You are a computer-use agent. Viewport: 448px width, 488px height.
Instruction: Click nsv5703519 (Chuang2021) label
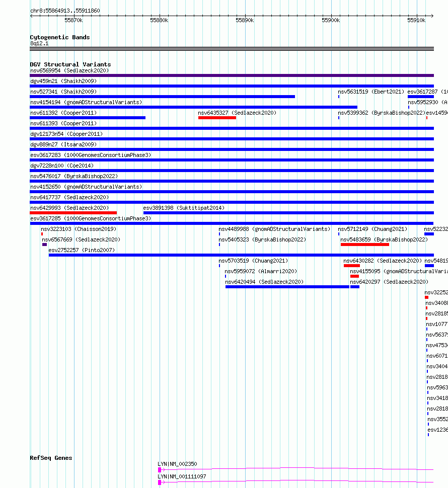click(x=253, y=261)
